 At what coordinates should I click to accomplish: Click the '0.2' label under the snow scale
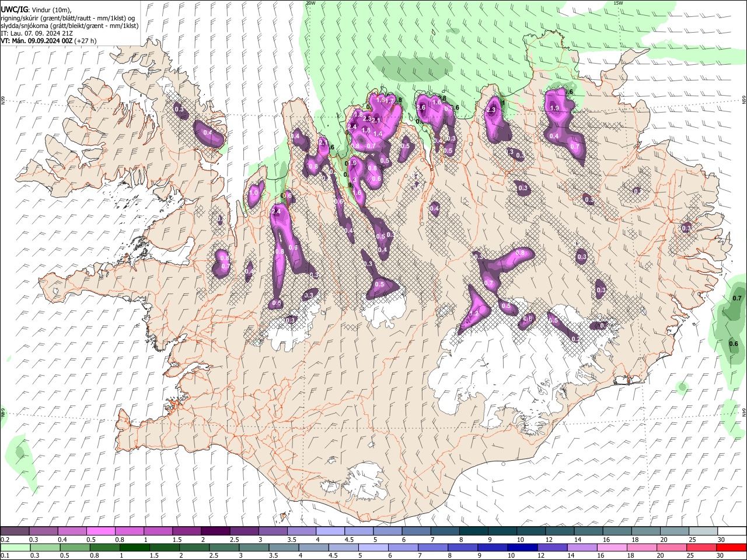(x=5, y=540)
